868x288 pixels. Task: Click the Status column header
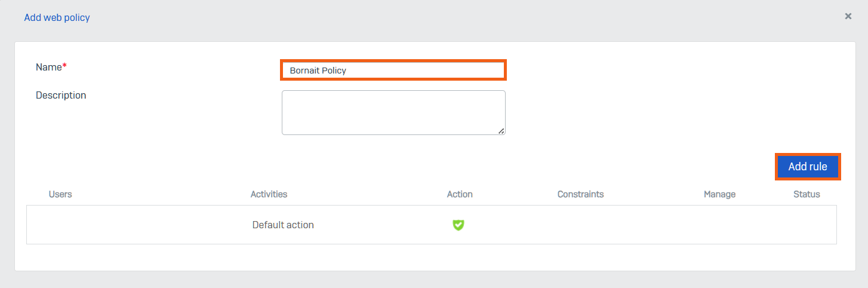pos(807,194)
